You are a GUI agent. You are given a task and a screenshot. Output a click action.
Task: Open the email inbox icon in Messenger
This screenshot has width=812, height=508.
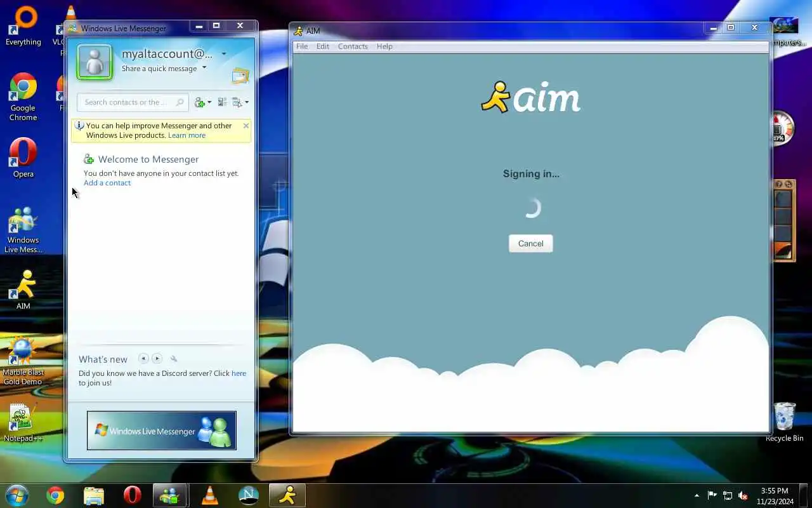point(240,76)
